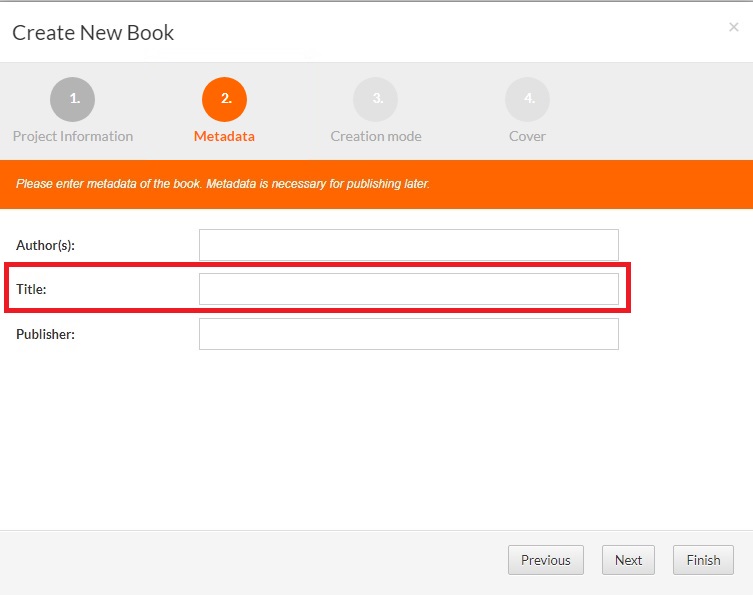Click the Publisher field label
The width and height of the screenshot is (753, 595).
tap(46, 334)
